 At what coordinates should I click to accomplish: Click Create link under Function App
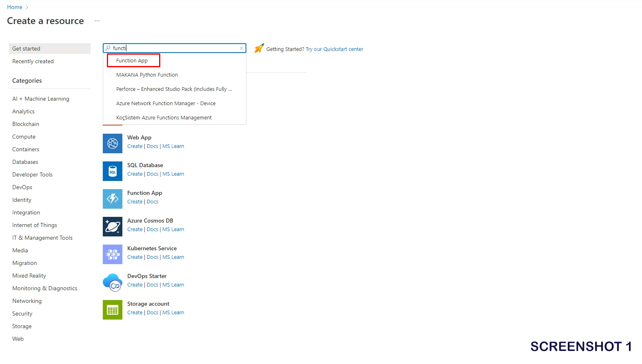click(135, 202)
